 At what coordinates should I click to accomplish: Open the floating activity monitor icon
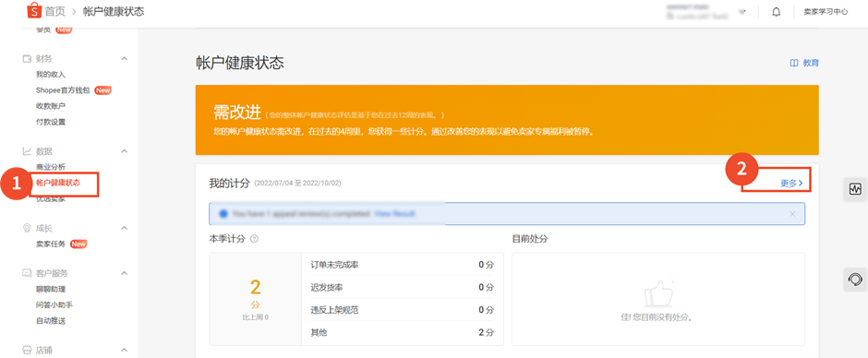855,189
